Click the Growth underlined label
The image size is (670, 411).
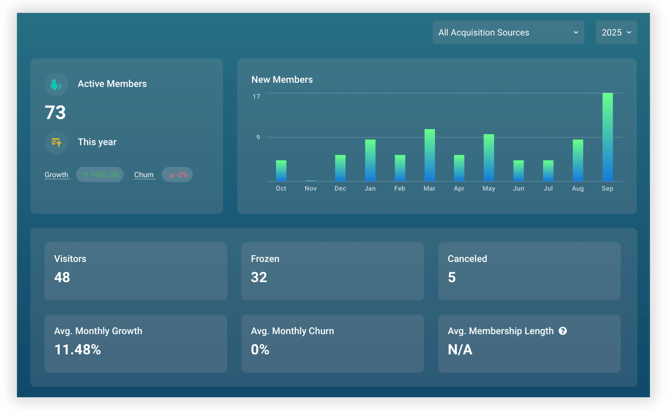[57, 175]
